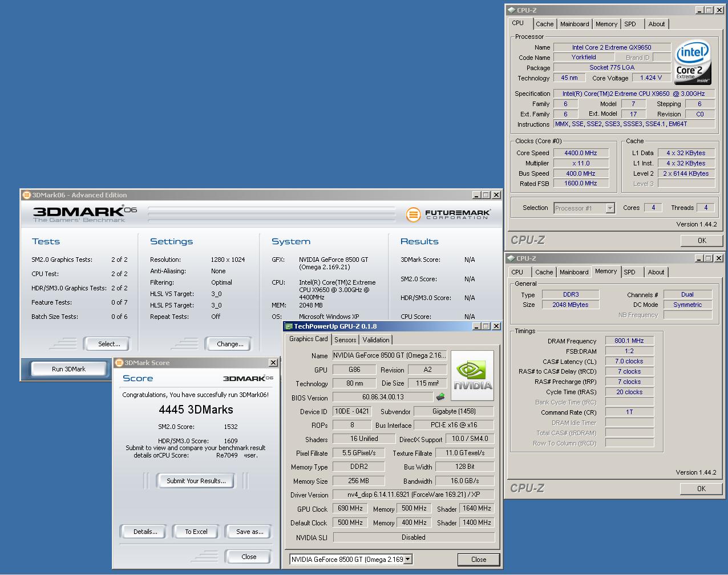The width and height of the screenshot is (728, 575).
Task: Click the Subvendor Gigabyte (1458) field
Action: [454, 411]
